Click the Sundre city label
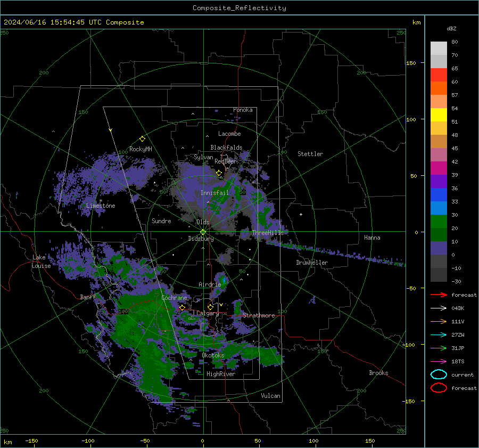The height and width of the screenshot is (448, 479). 161,221
